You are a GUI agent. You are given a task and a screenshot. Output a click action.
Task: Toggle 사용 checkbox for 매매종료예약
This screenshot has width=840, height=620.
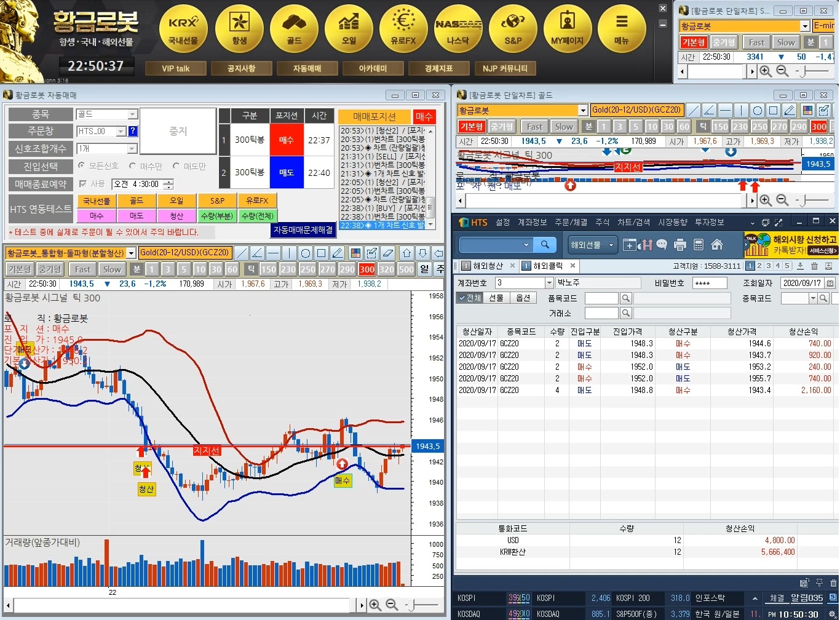click(x=83, y=184)
